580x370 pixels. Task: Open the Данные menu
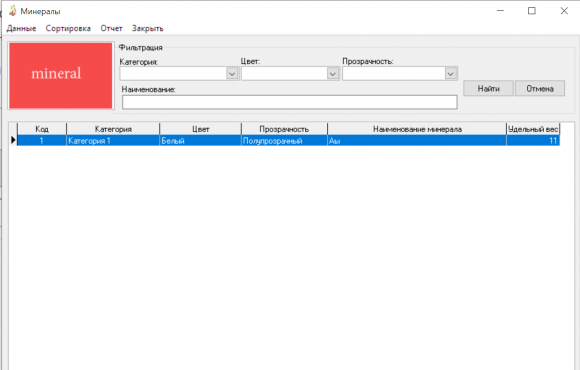pyautogui.click(x=21, y=28)
